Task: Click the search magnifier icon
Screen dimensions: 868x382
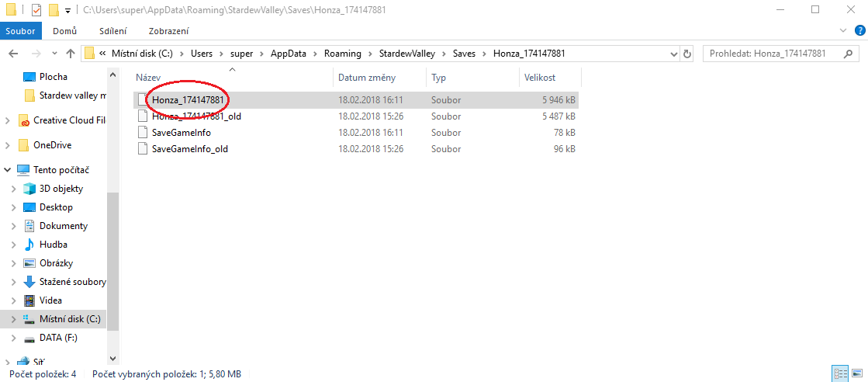Action: click(x=848, y=54)
